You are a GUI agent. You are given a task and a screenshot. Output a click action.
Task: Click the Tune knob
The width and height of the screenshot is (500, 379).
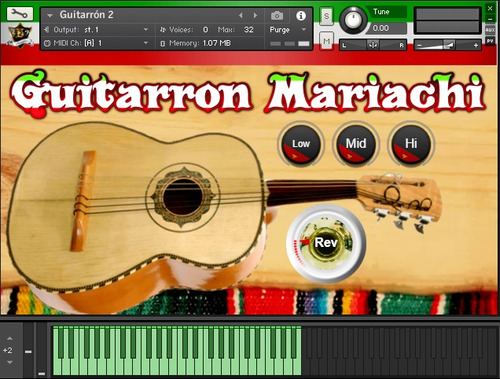click(353, 19)
